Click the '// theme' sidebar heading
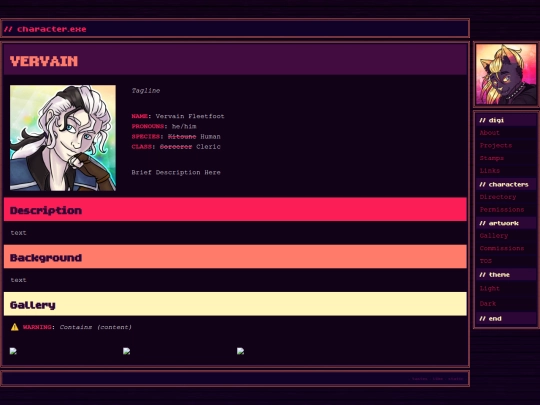Viewport: 540px width, 405px height. [494, 274]
